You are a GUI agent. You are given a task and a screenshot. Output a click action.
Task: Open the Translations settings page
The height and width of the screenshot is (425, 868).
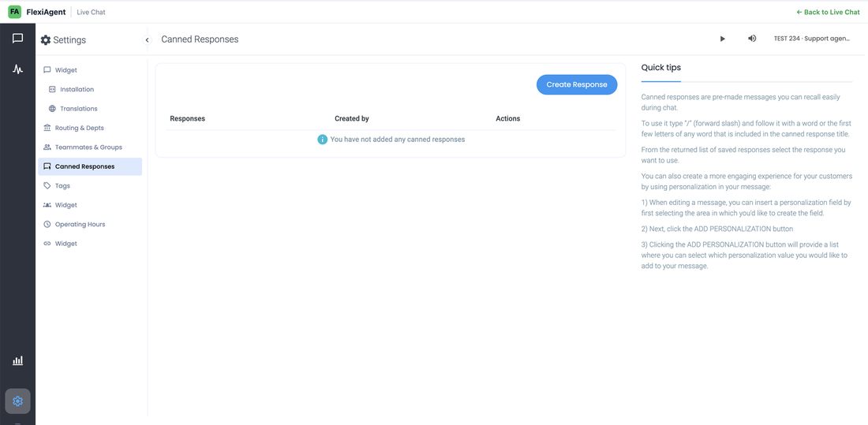pyautogui.click(x=90, y=109)
